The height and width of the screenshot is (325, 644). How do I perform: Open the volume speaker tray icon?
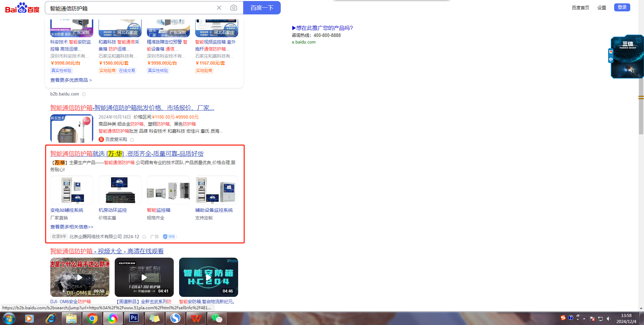608,319
